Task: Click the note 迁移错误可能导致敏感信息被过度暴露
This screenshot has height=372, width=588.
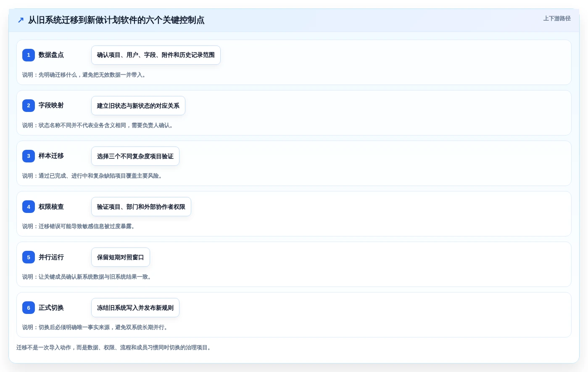Action: (79, 226)
